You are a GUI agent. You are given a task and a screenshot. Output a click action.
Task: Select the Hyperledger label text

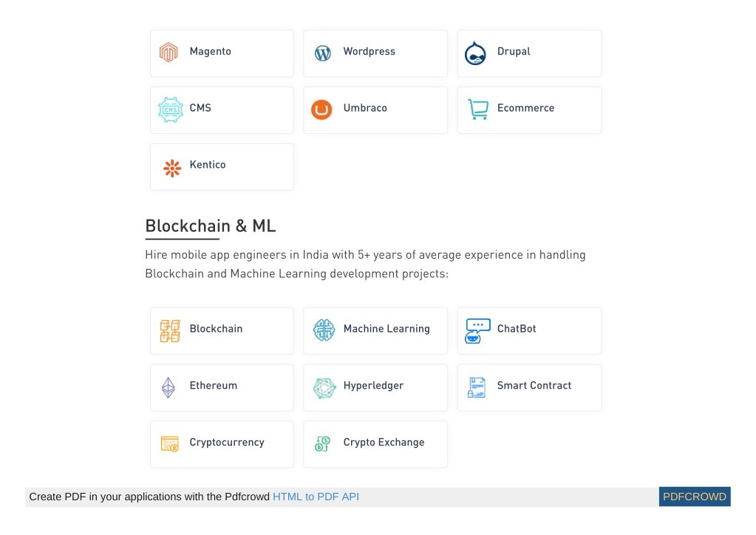373,386
